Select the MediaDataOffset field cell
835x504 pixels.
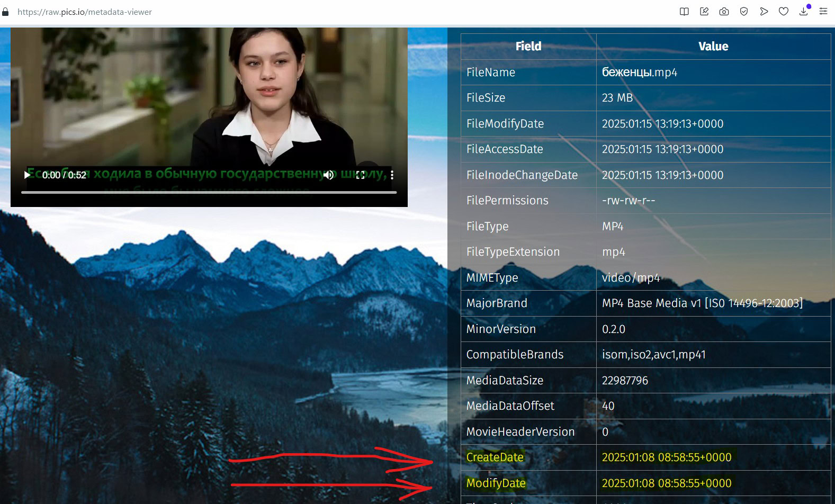(528, 406)
